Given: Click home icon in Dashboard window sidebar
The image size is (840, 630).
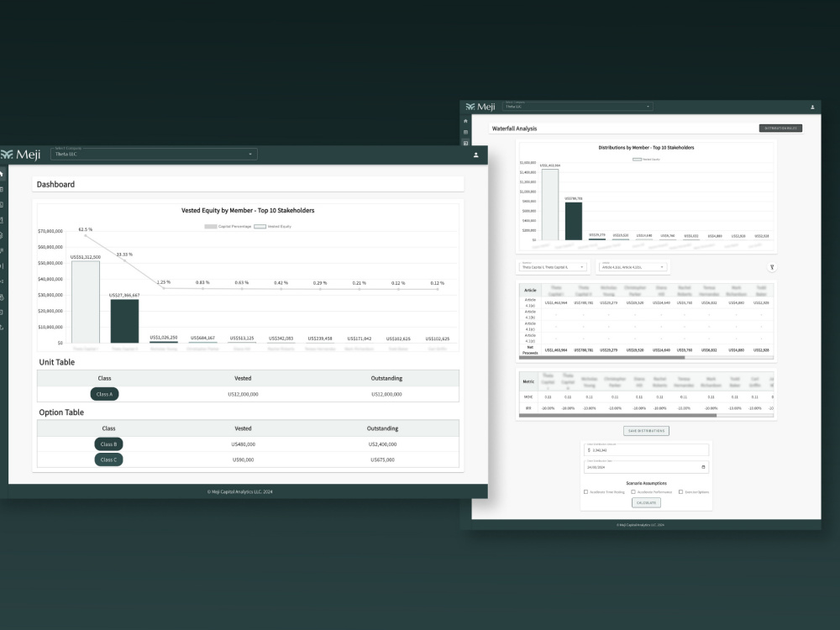Looking at the screenshot, I should 2,174.
